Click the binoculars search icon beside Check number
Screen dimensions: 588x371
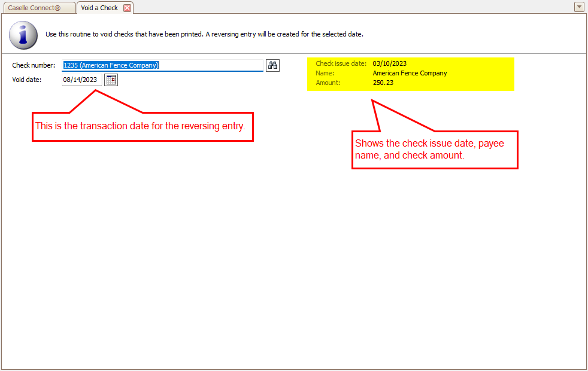(272, 65)
